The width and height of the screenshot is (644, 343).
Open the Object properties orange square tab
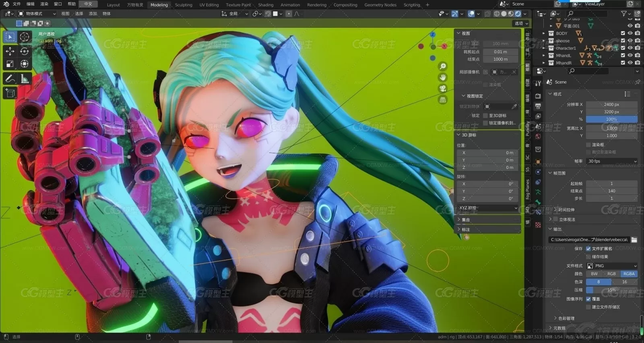(538, 161)
